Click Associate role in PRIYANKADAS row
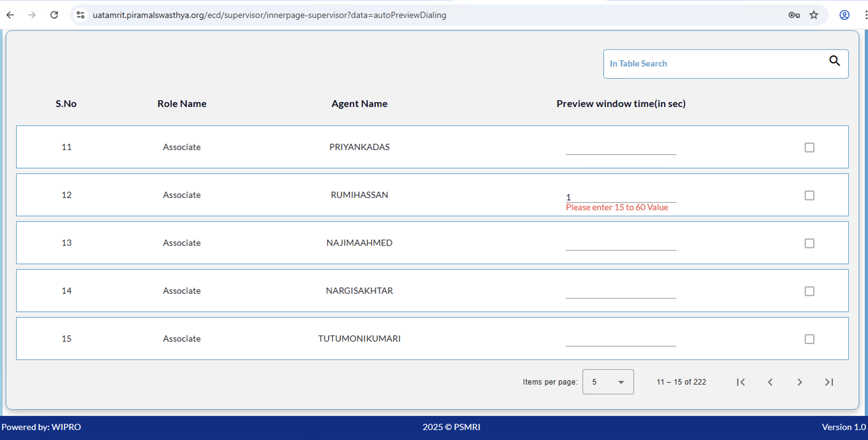This screenshot has height=440, width=868. pos(182,147)
